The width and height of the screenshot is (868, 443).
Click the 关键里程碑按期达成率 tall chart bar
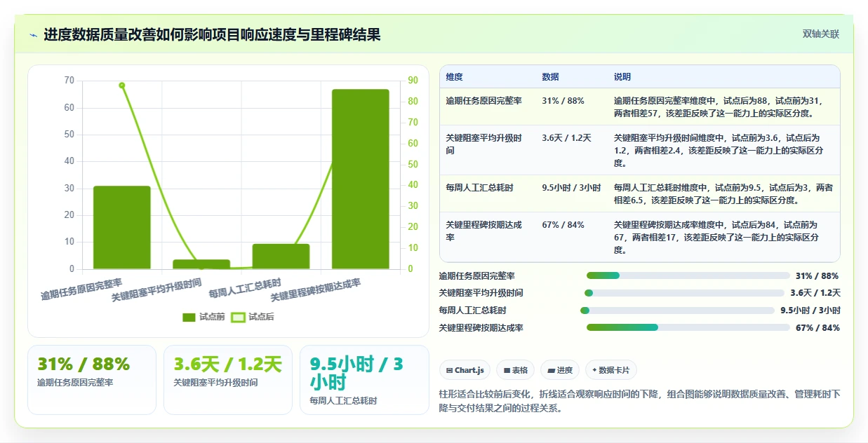pyautogui.click(x=361, y=179)
